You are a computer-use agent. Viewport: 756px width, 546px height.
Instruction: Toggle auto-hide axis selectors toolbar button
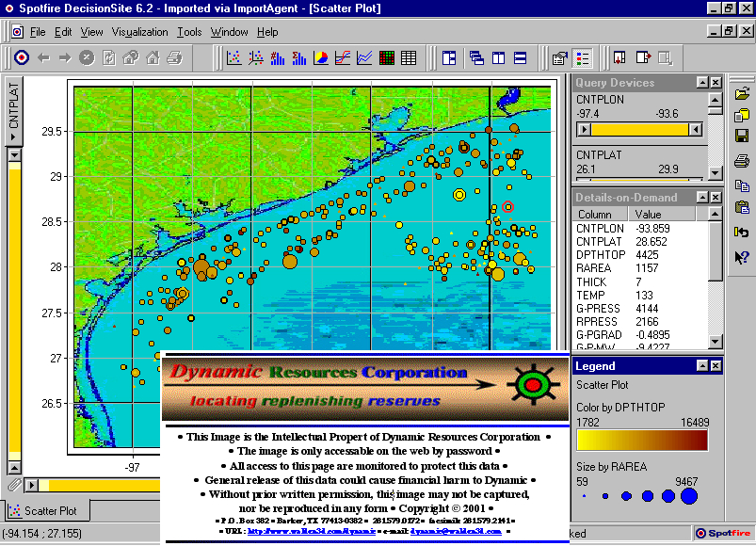point(449,58)
